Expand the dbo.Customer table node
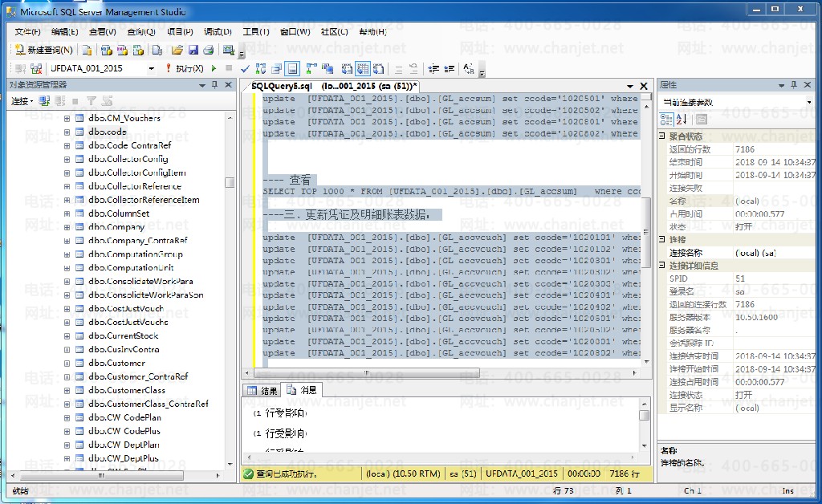Image resolution: width=822 pixels, height=504 pixels. pos(67,364)
